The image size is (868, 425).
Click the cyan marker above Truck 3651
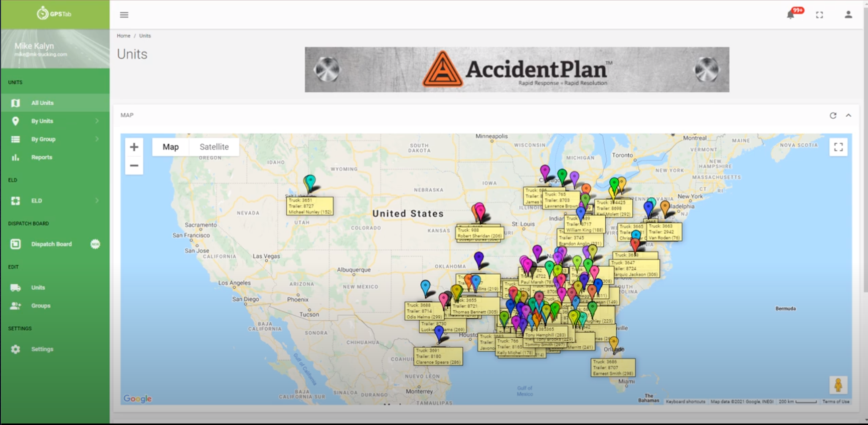[x=310, y=182]
